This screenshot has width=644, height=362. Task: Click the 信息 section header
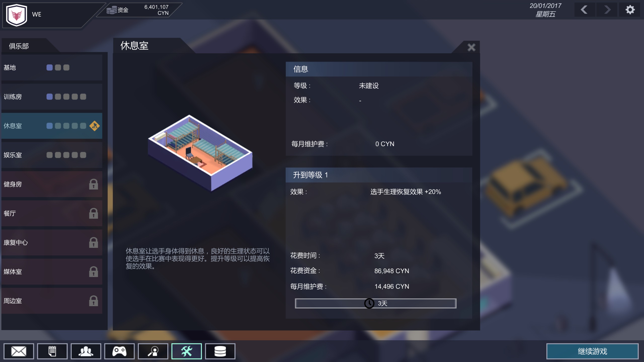[379, 69]
